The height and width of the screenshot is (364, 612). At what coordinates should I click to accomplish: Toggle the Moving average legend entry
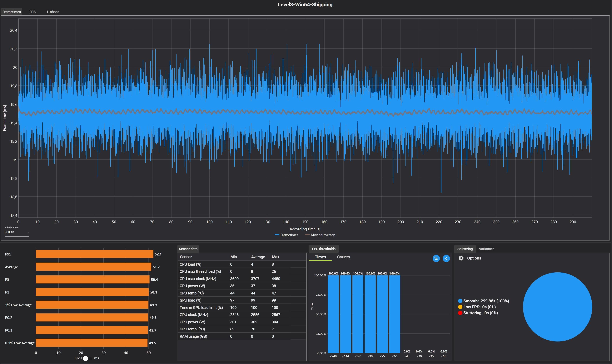320,235
